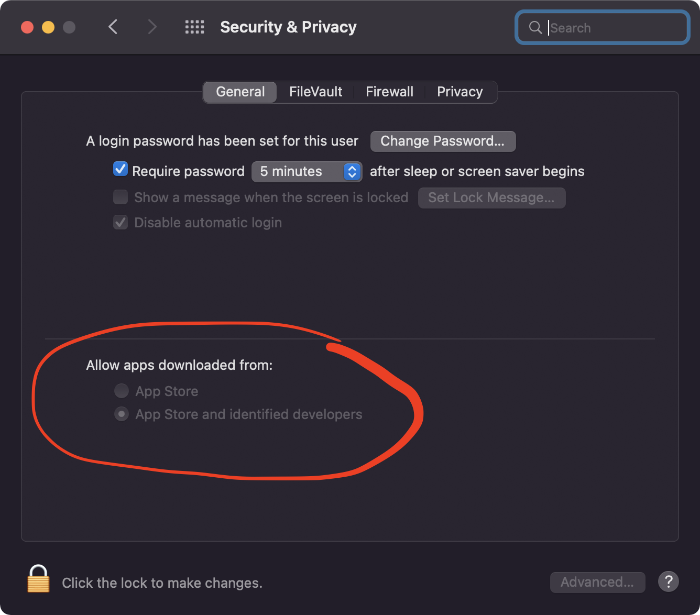Go forward with the right chevron
The width and height of the screenshot is (700, 615).
point(152,27)
